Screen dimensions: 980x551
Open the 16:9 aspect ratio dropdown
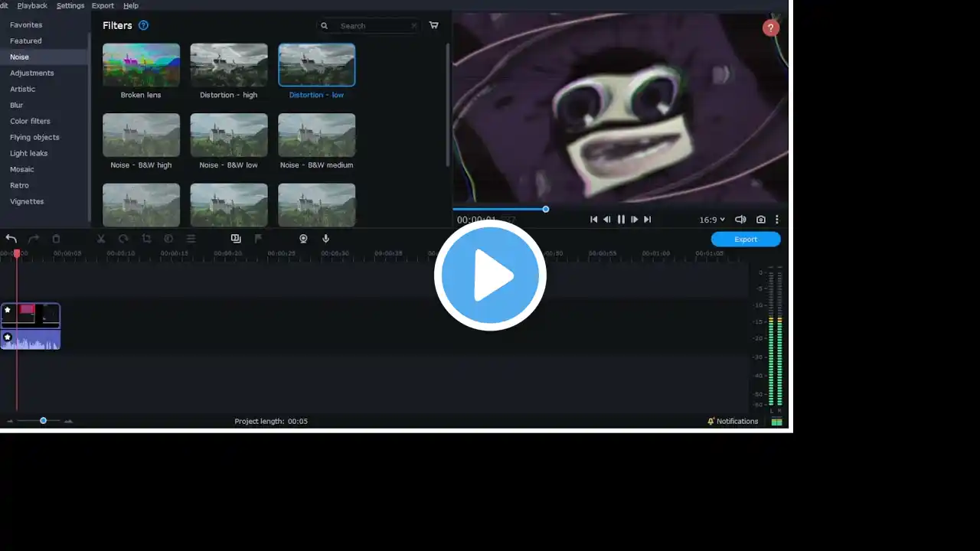[x=711, y=220]
